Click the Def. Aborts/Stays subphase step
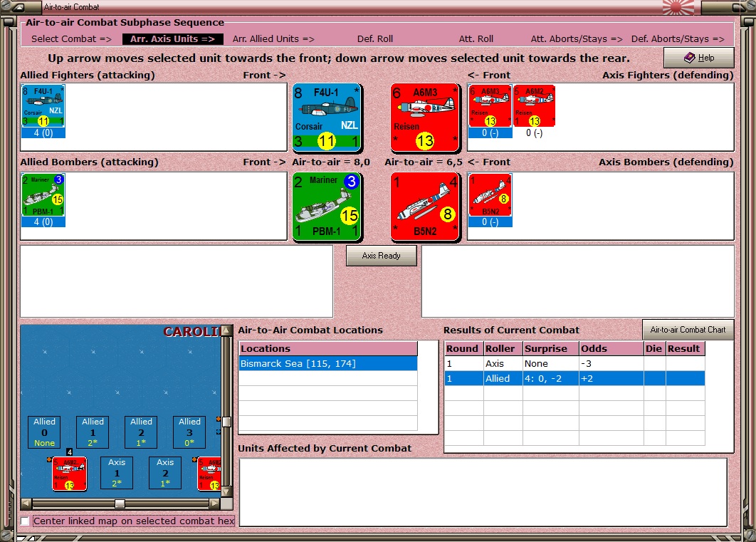 [x=678, y=39]
